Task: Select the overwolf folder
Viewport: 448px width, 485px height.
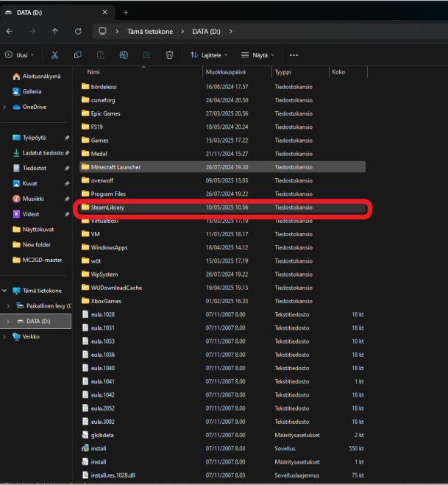Action: (x=223, y=180)
